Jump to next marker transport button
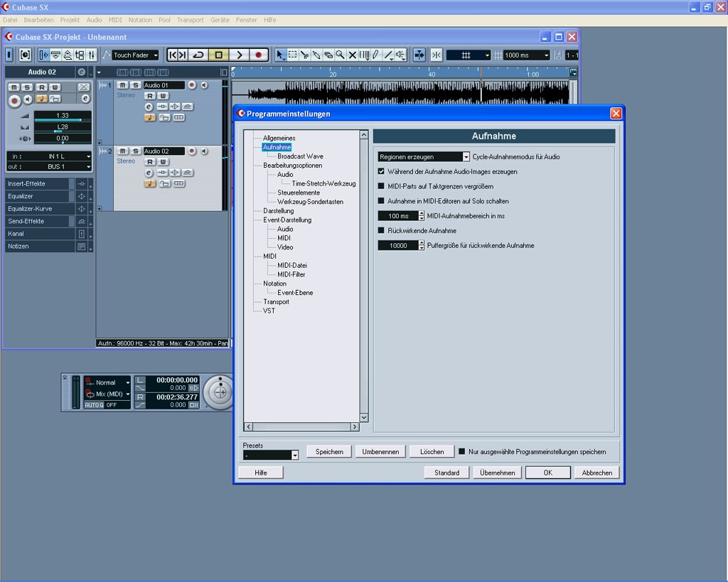The width and height of the screenshot is (728, 582). (183, 55)
